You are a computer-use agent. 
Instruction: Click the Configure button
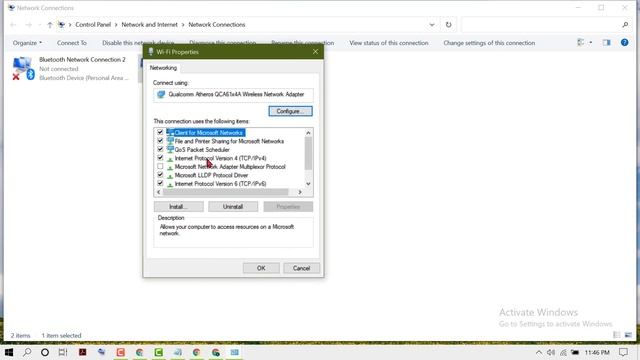(x=290, y=111)
